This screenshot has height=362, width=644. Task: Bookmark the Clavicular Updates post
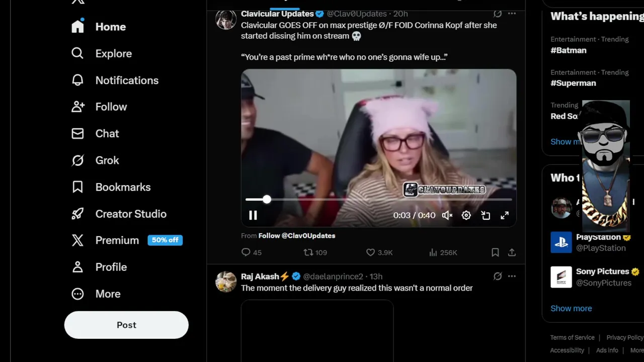click(495, 252)
